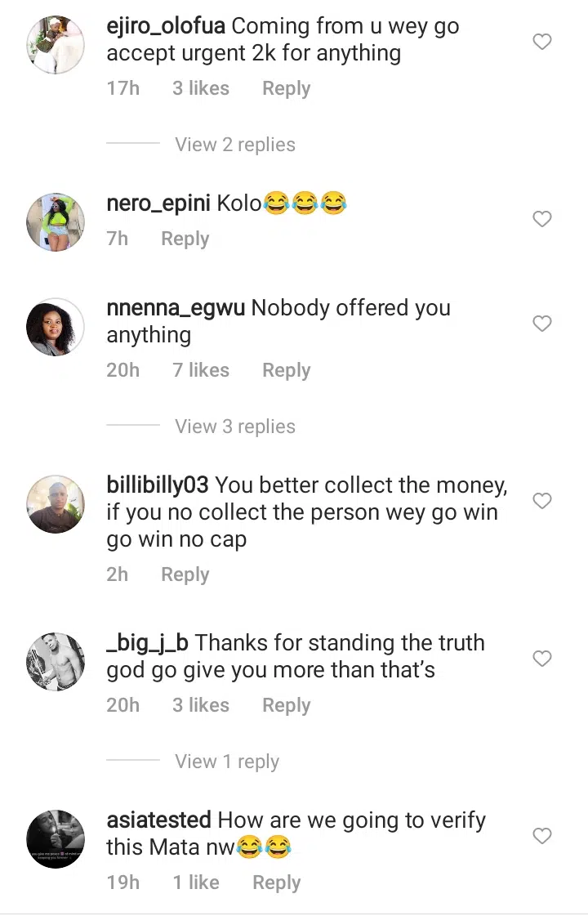This screenshot has height=916, width=588.
Task: Heart billibilly03's comment
Action: (x=542, y=500)
